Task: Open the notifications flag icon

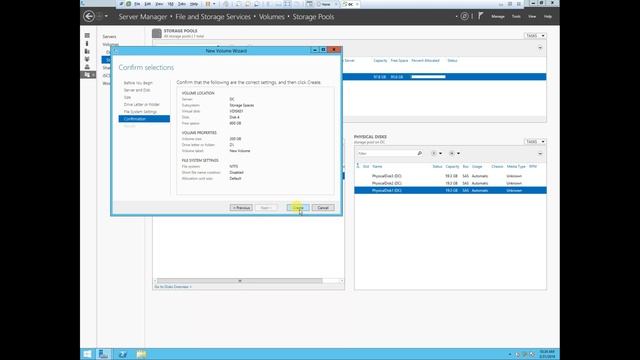Action: [x=481, y=16]
